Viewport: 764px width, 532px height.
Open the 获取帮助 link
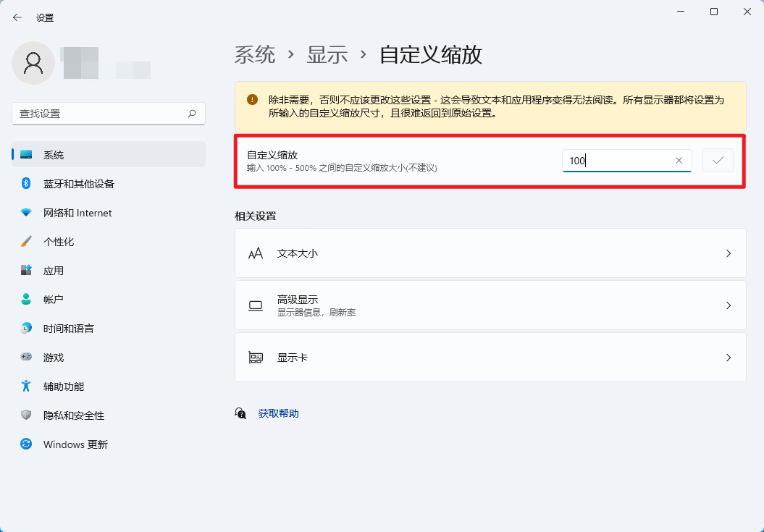(278, 413)
